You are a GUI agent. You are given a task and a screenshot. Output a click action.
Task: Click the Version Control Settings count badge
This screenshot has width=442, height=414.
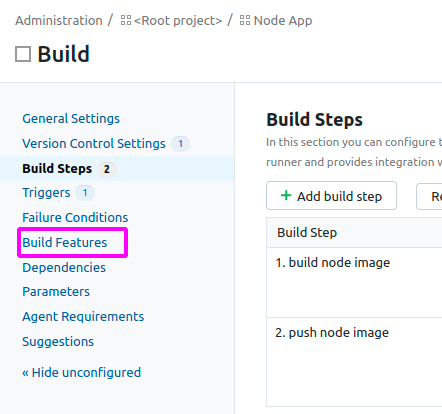[180, 144]
